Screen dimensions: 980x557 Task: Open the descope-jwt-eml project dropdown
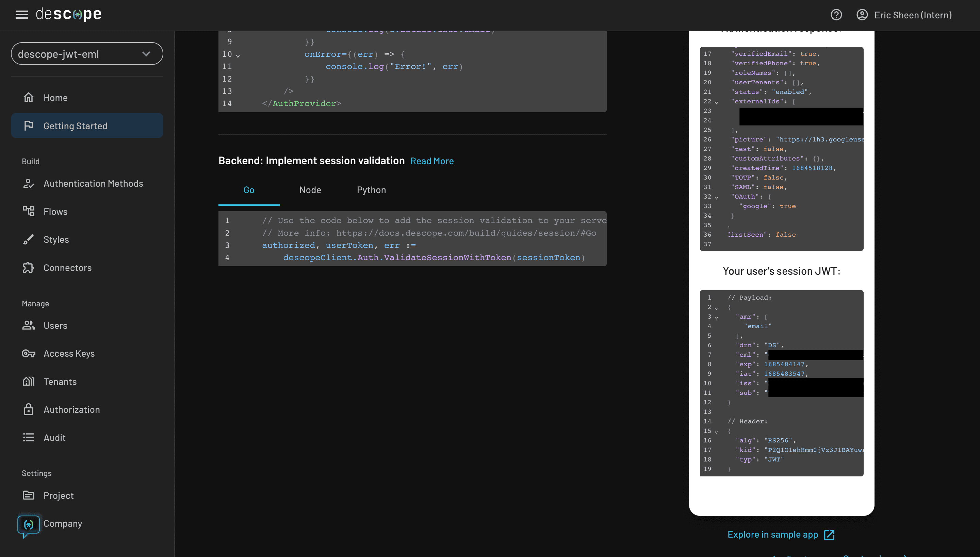(x=87, y=54)
